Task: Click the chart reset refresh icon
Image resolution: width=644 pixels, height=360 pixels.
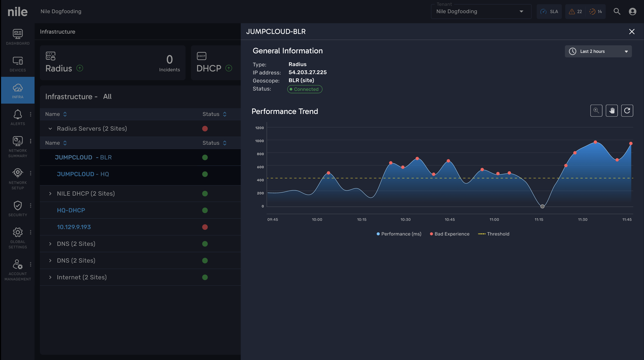Action: (627, 111)
